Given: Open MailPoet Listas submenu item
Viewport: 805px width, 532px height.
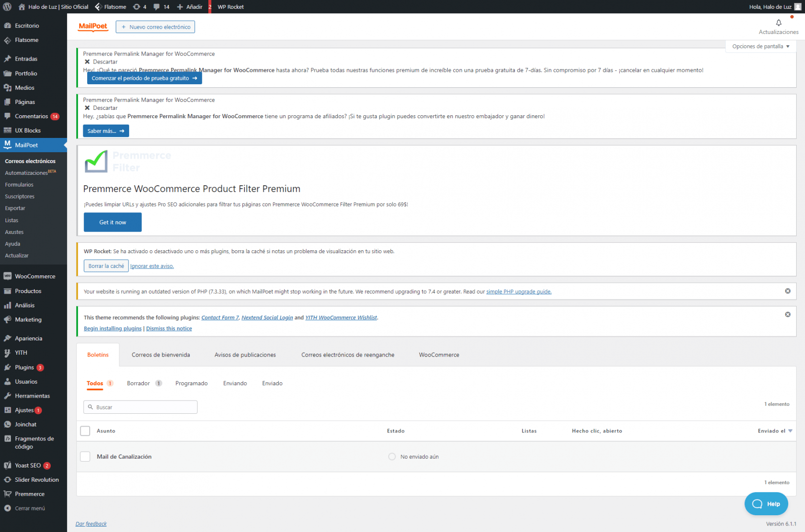Looking at the screenshot, I should point(11,220).
